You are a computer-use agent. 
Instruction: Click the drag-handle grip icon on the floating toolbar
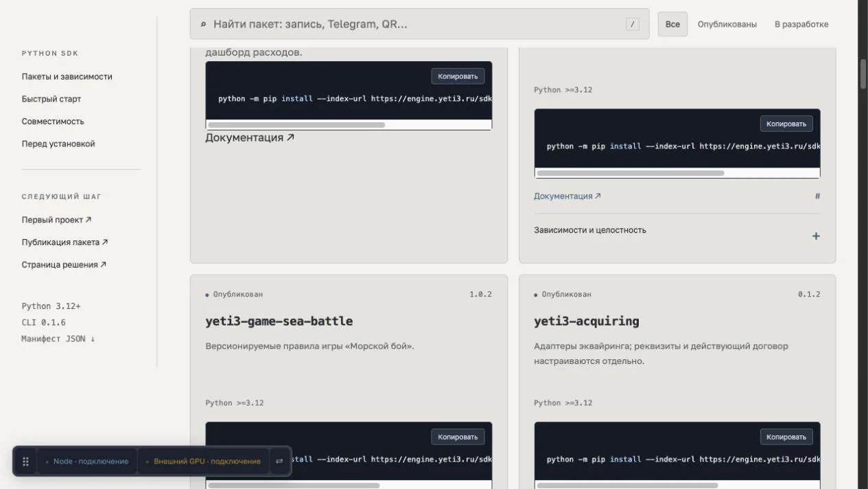click(26, 462)
